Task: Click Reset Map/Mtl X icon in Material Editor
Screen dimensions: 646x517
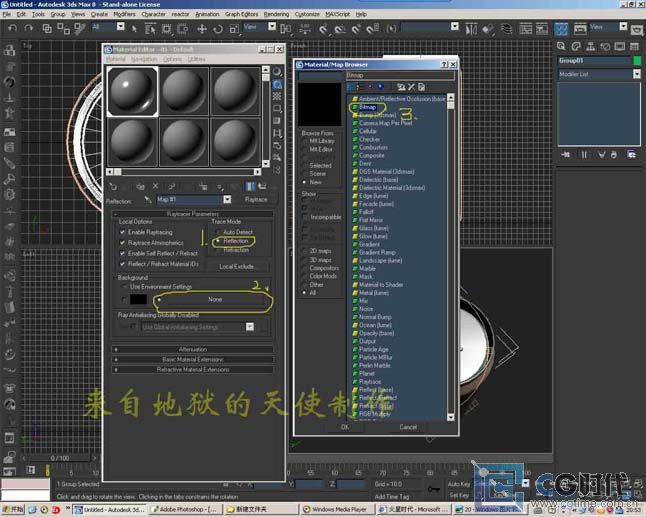Action: point(156,186)
